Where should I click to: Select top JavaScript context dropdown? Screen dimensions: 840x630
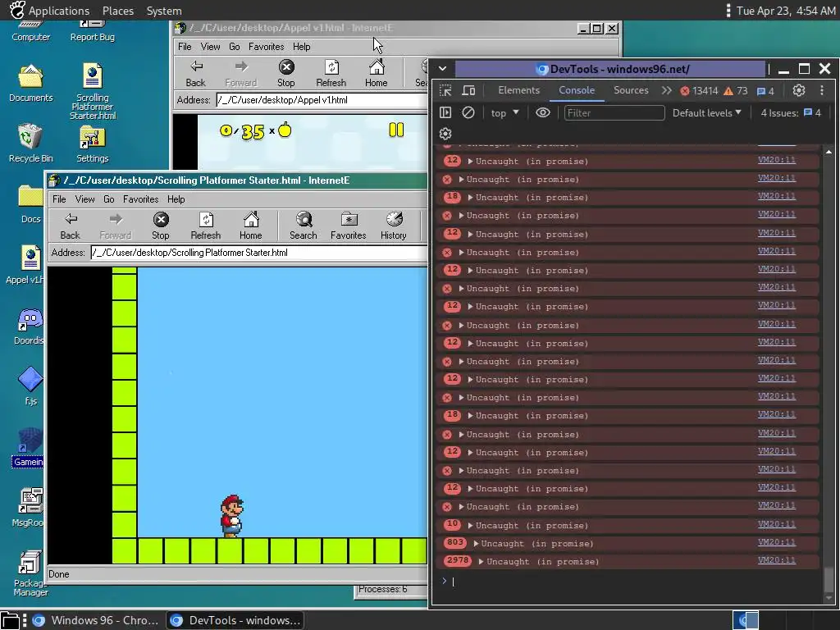[x=505, y=112]
